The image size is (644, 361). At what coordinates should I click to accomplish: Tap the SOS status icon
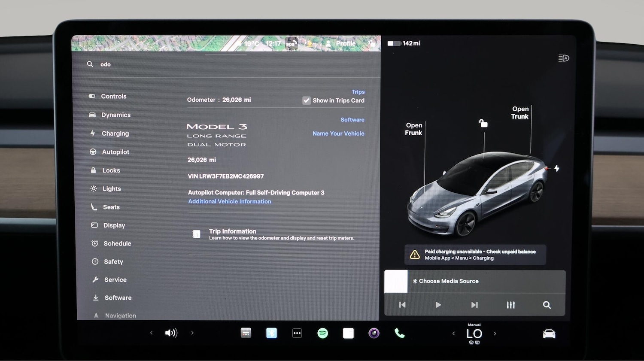(x=291, y=43)
